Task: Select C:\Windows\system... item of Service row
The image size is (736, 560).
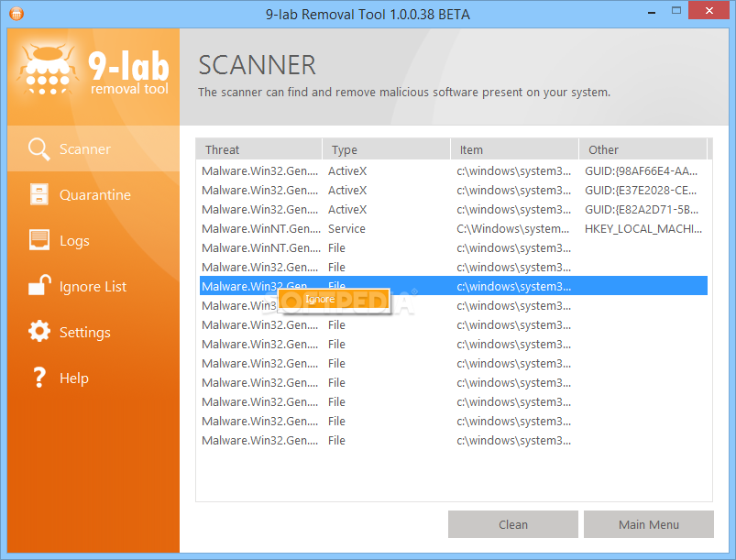Action: pos(512,228)
